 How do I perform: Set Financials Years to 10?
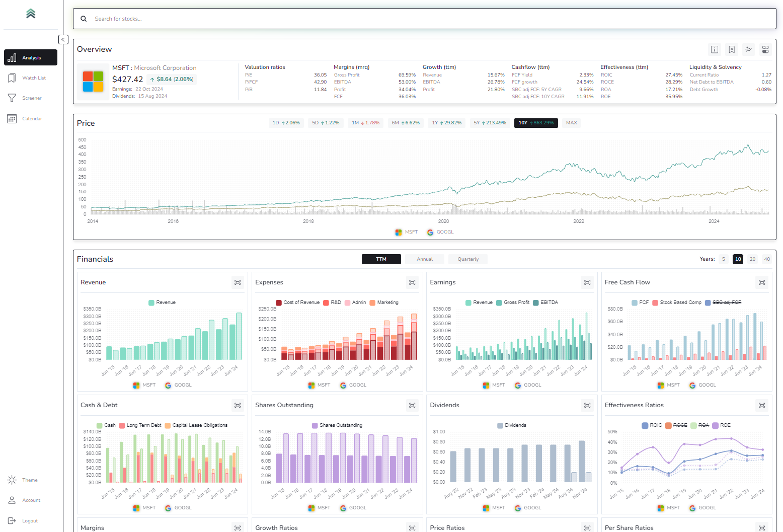pyautogui.click(x=738, y=259)
